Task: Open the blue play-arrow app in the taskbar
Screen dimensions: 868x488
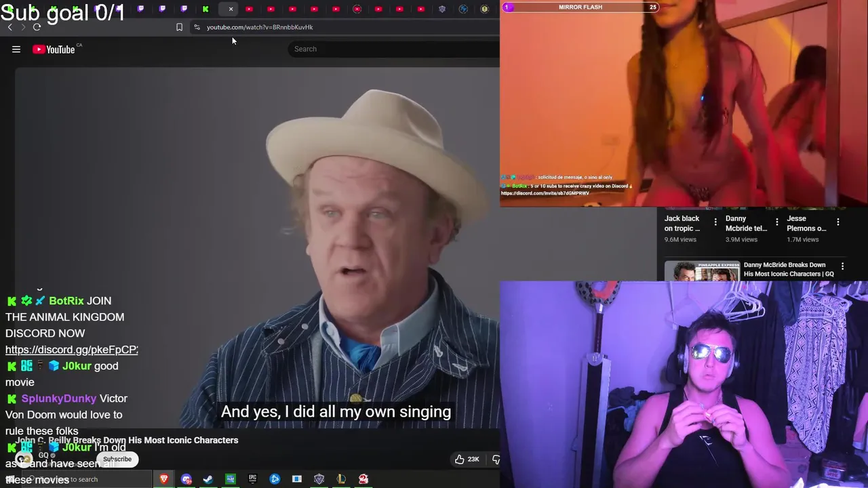Action: point(275,479)
